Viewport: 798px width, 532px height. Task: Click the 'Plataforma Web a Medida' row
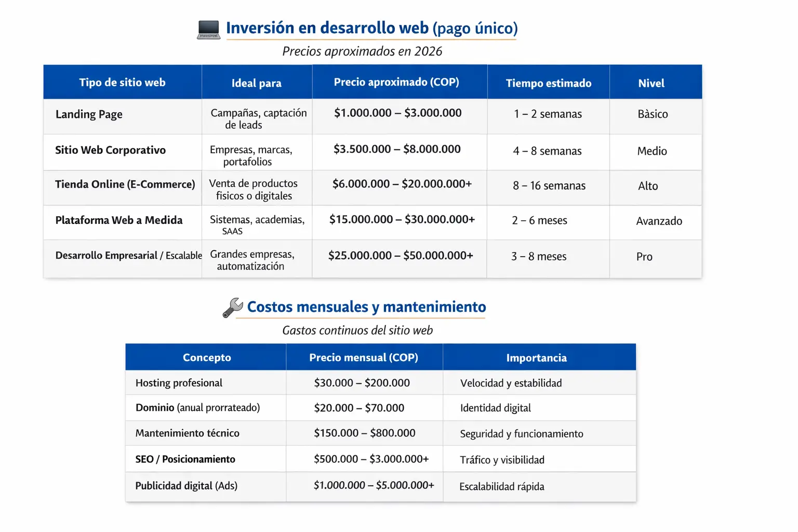[x=118, y=220]
